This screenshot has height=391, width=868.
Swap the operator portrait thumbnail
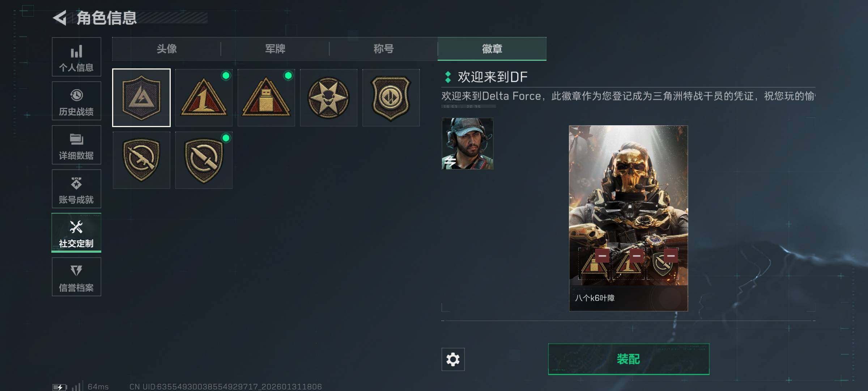[x=467, y=143]
